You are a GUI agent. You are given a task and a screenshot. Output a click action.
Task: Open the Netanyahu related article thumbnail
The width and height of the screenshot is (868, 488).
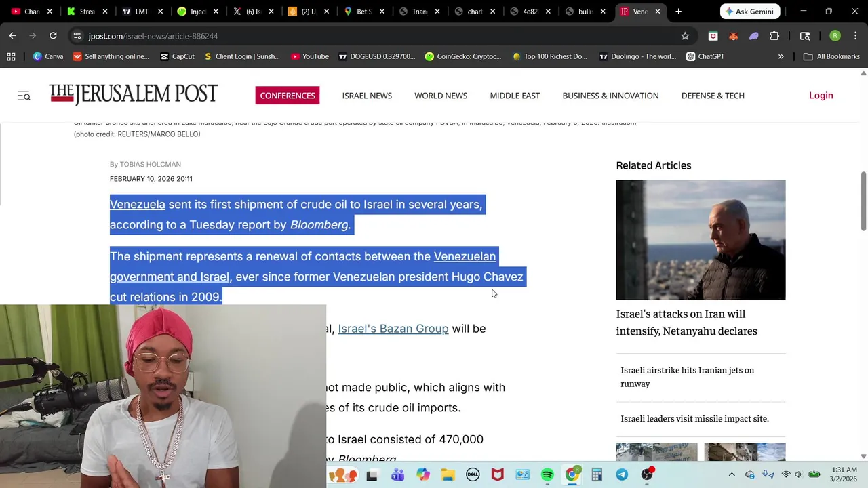pos(701,239)
